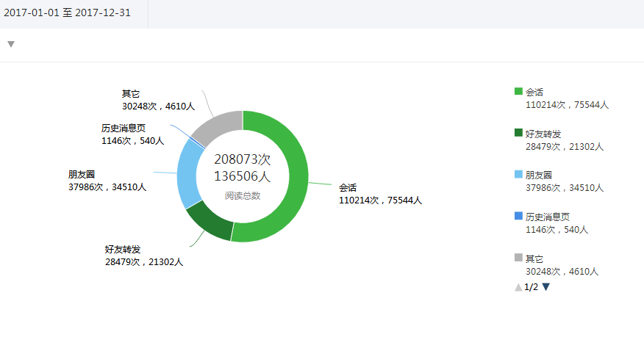Click the green 会话 legend square

[518, 92]
